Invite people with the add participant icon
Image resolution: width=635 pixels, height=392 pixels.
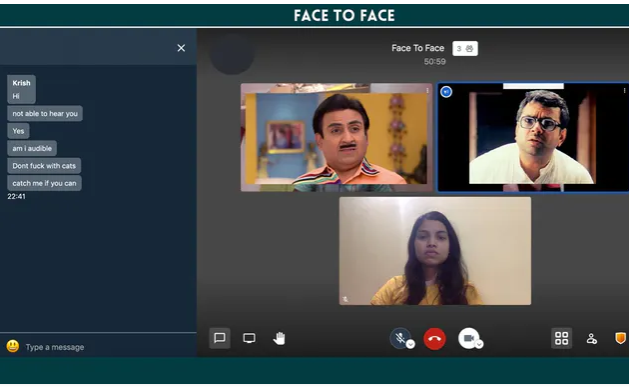[592, 338]
